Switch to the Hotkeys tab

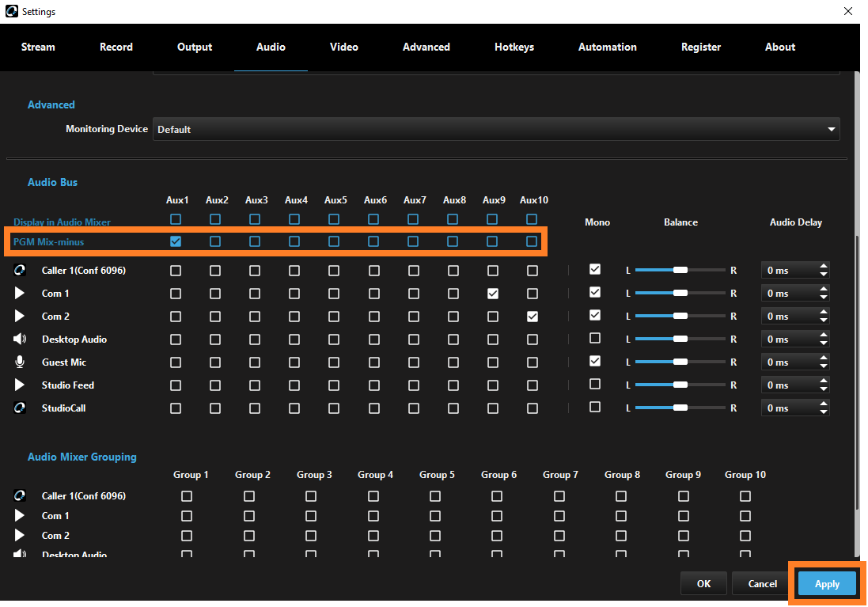coord(514,47)
